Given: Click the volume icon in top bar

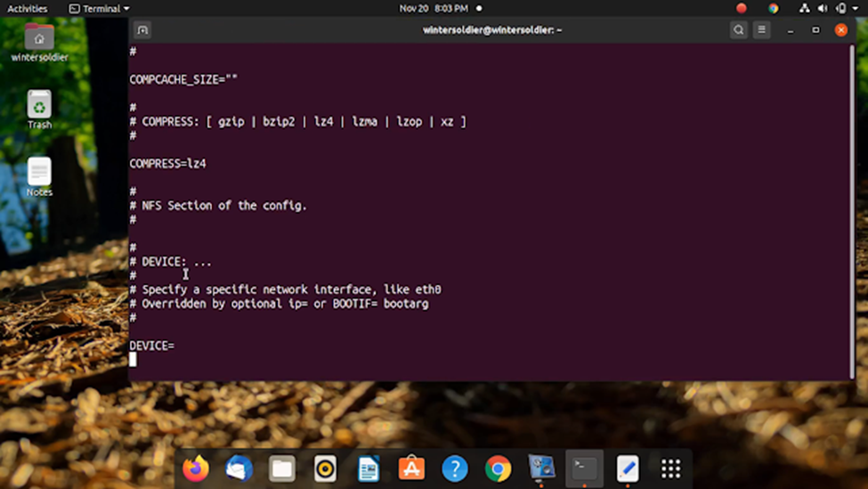Looking at the screenshot, I should pos(822,8).
